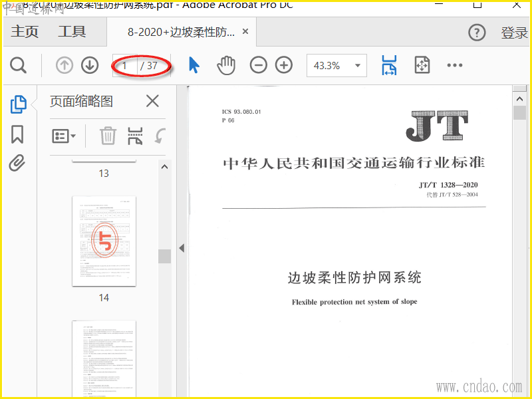
Task: Open thumbnail options dropdown menu
Action: pyautogui.click(x=64, y=136)
